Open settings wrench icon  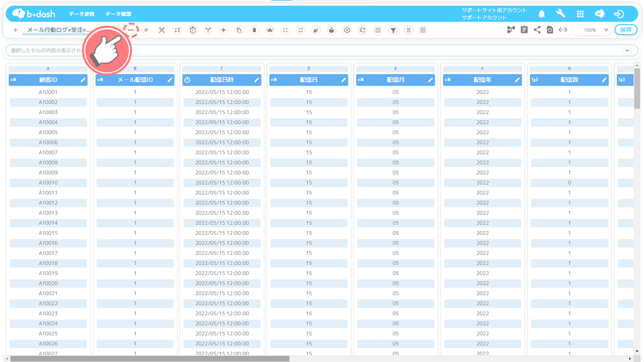(x=561, y=14)
